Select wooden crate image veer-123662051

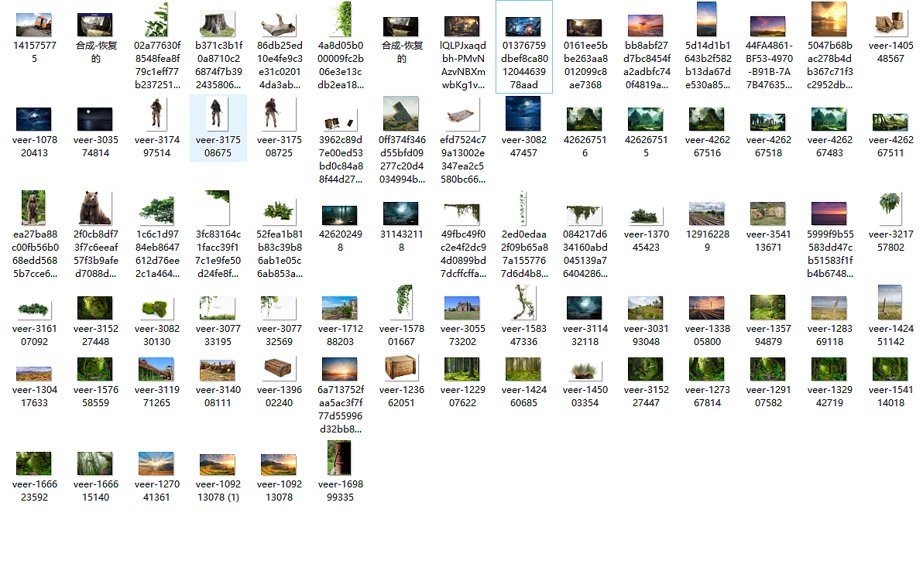pos(401,367)
